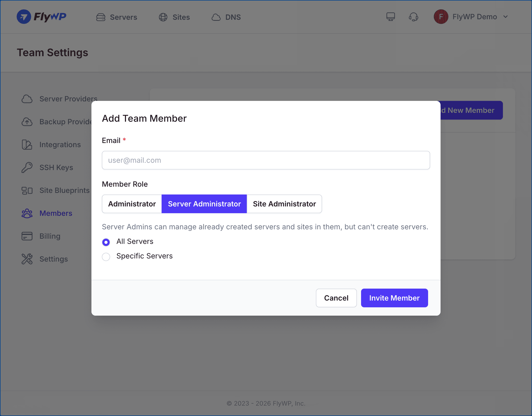Viewport: 532px width, 416px height.
Task: Expand the FlyWP Demo account dropdown
Action: [x=506, y=17]
